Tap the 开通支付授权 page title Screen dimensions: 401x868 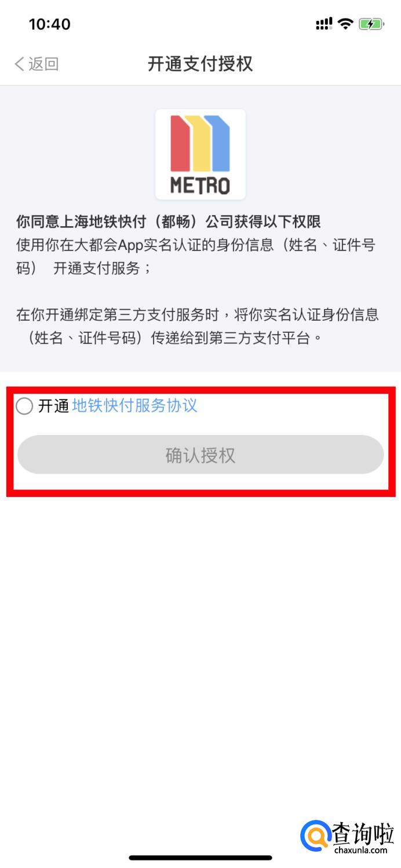point(200,64)
